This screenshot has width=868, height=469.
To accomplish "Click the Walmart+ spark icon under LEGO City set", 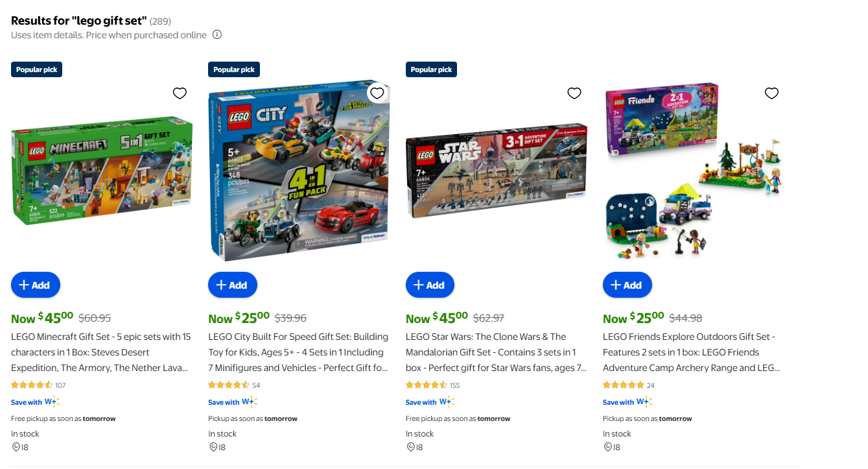I will pyautogui.click(x=249, y=402).
